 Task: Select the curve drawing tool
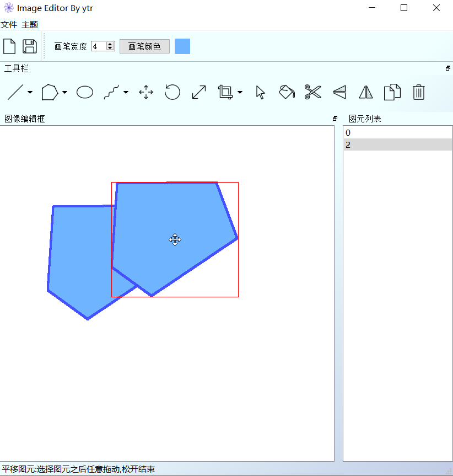point(111,92)
